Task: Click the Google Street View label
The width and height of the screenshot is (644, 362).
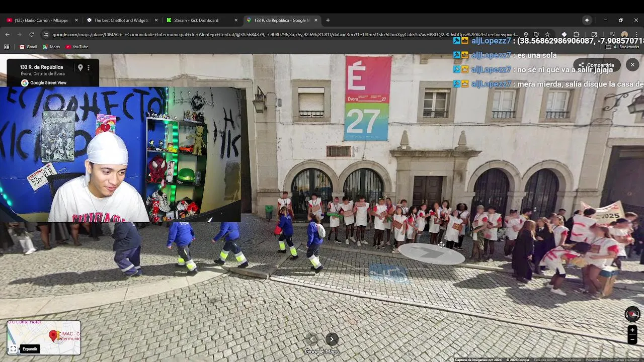Action: coord(44,83)
